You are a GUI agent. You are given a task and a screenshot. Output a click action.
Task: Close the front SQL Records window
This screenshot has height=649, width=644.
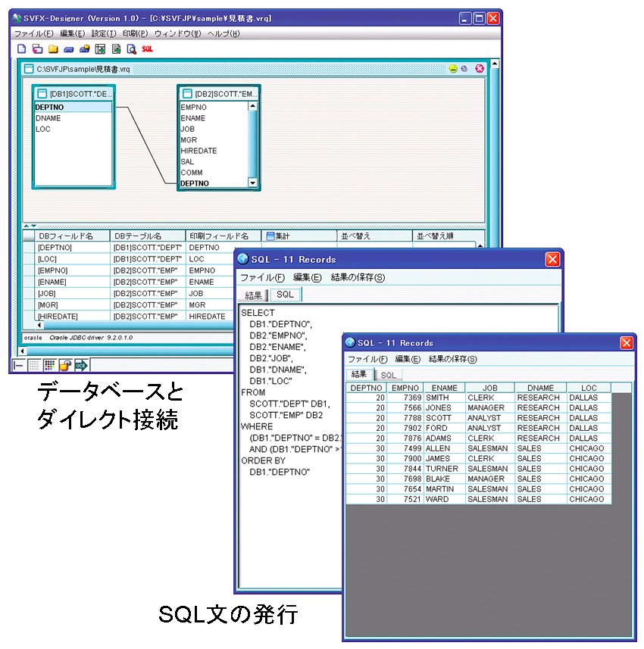coord(626,343)
